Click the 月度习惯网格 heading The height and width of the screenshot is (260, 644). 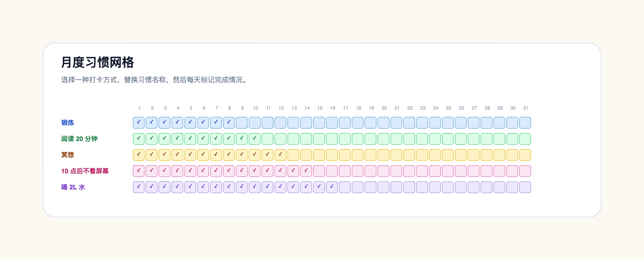click(x=98, y=62)
